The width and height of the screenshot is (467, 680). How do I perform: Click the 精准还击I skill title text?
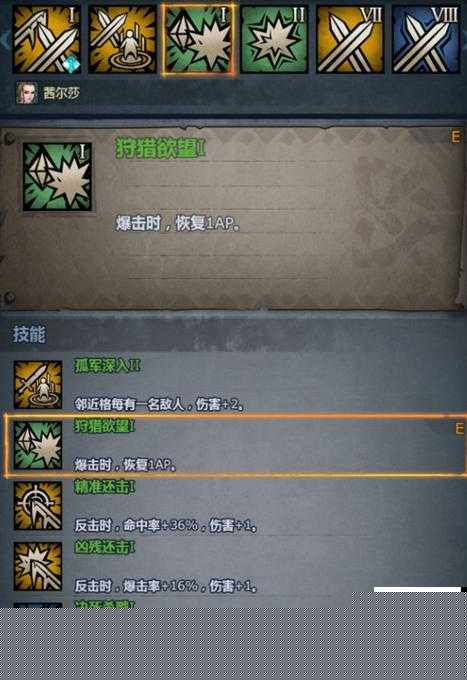pyautogui.click(x=105, y=487)
